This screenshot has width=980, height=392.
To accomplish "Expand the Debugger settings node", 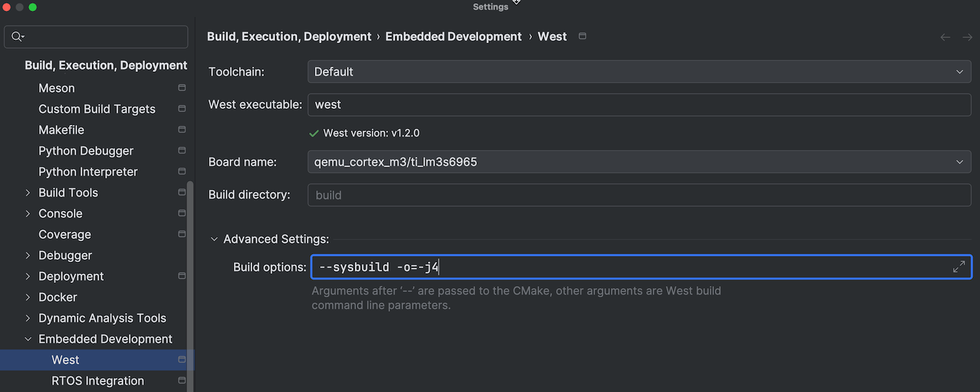I will click(27, 255).
